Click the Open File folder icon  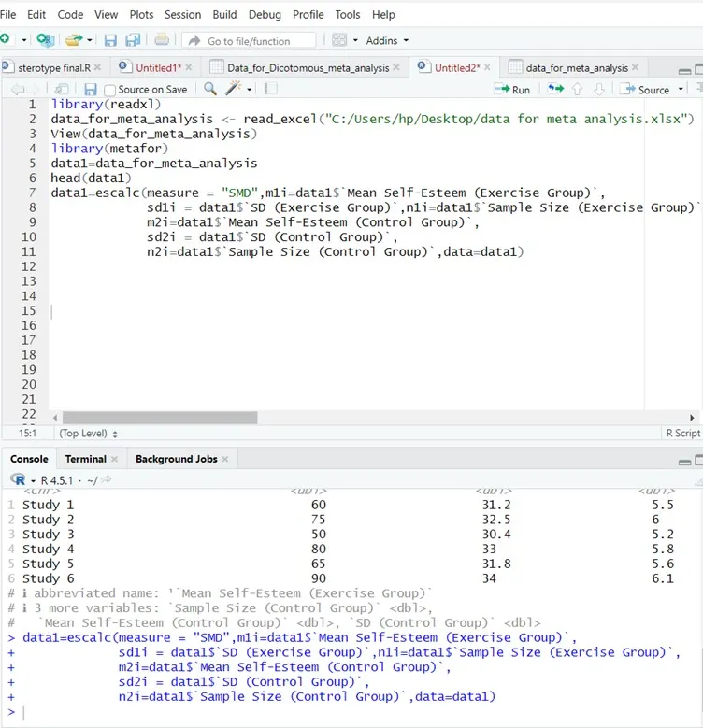coord(73,40)
